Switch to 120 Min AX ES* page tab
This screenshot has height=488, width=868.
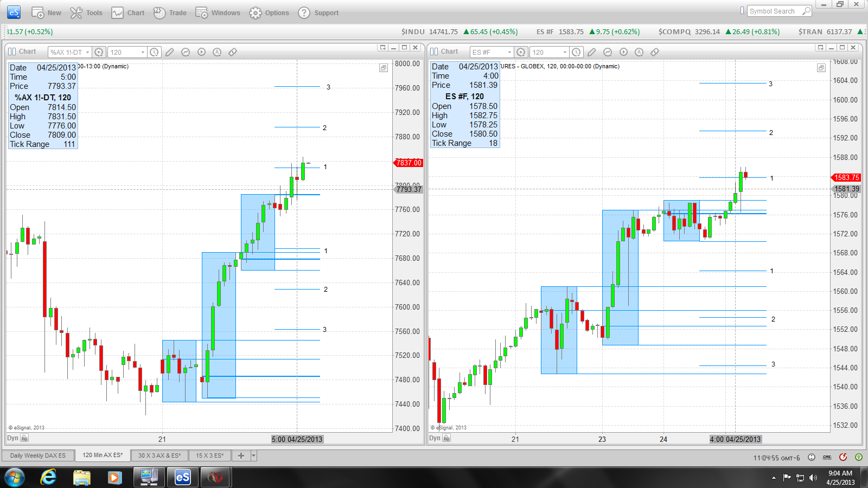(103, 455)
